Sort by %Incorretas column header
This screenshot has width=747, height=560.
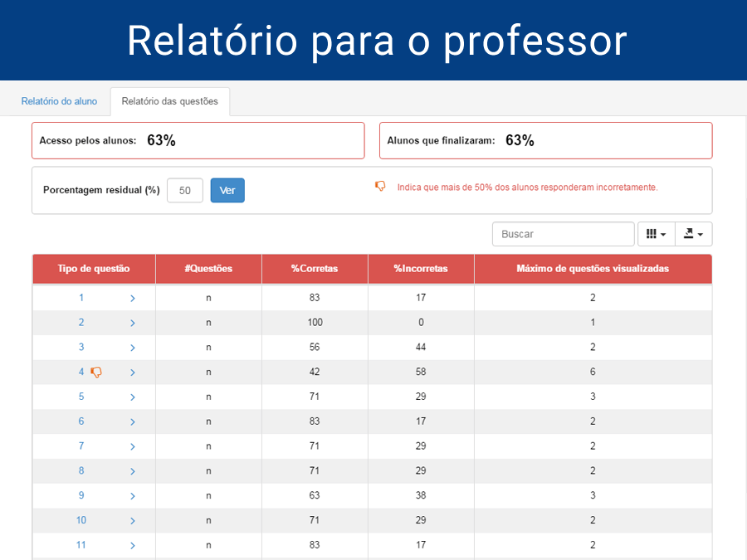(421, 269)
